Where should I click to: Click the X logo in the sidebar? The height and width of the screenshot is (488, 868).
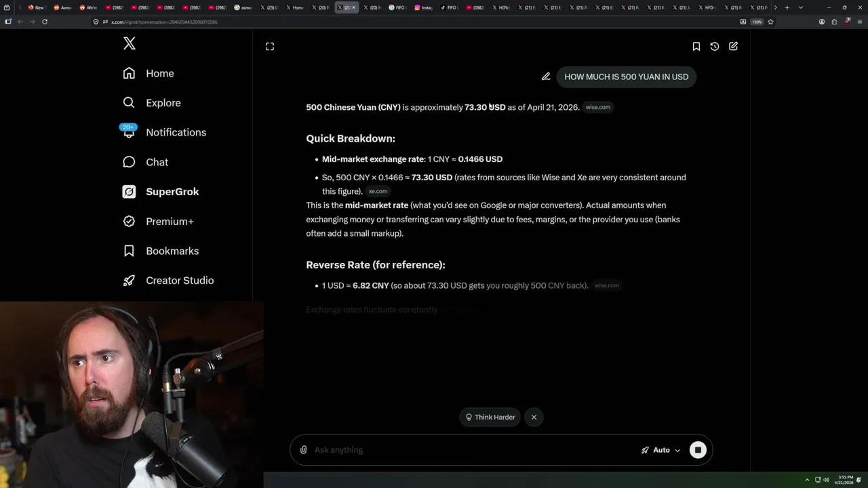point(130,44)
